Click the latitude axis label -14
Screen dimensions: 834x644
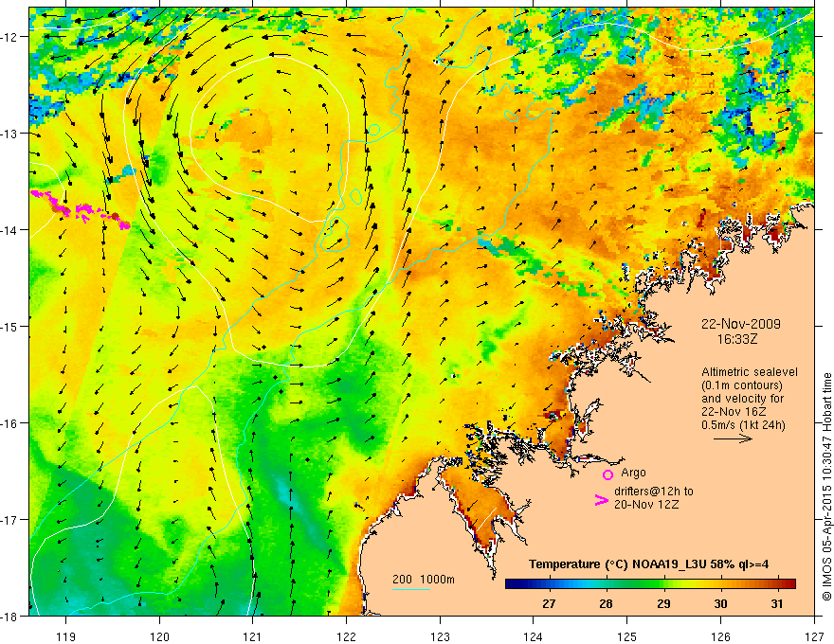click(10, 229)
